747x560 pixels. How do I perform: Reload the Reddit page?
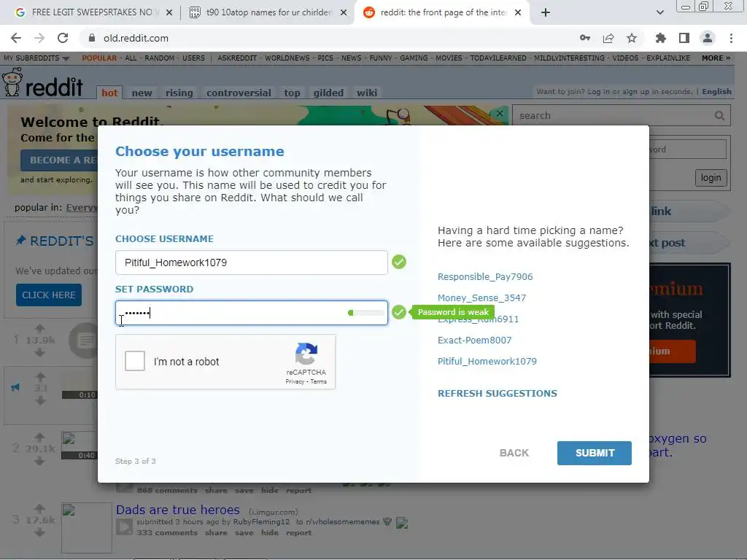[63, 38]
